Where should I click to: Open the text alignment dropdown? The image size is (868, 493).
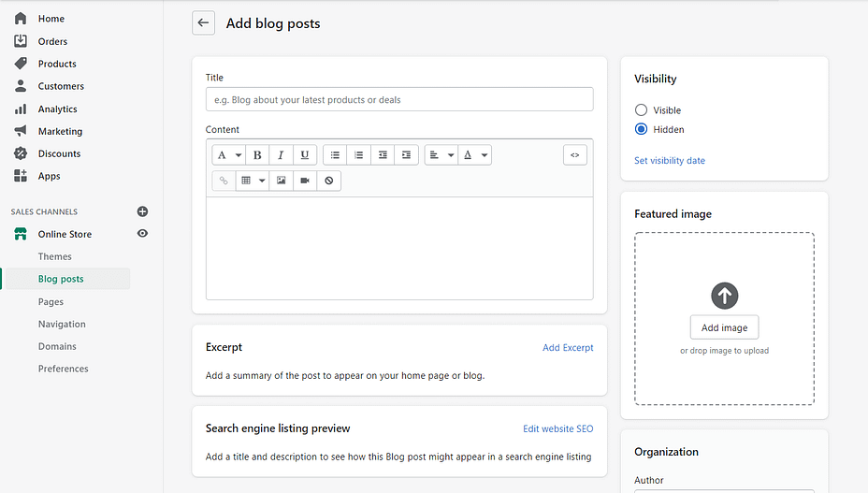[x=441, y=155]
